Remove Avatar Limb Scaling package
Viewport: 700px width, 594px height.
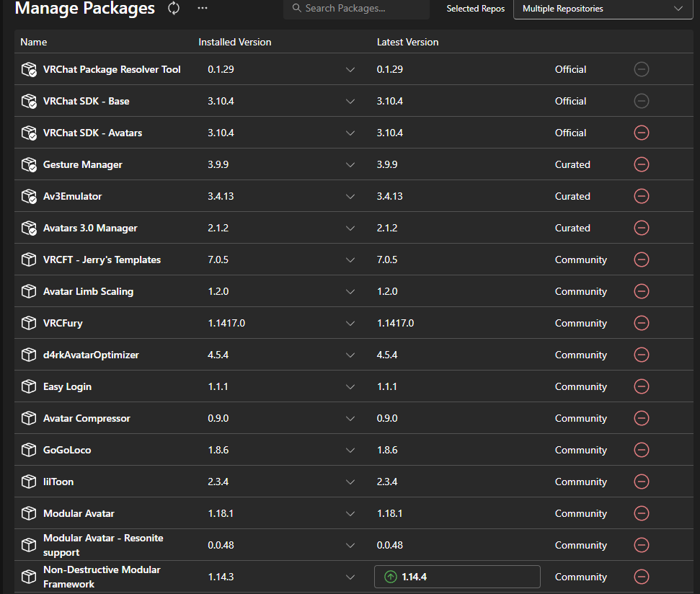point(642,291)
